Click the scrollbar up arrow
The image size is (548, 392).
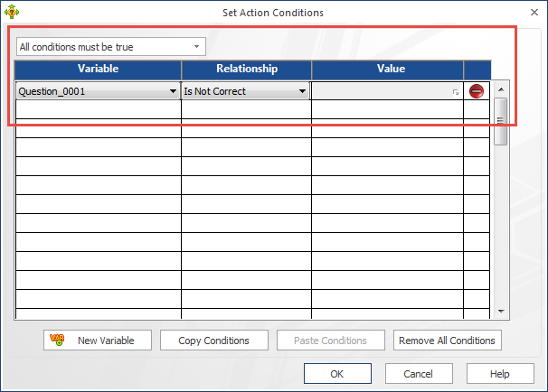click(x=501, y=90)
